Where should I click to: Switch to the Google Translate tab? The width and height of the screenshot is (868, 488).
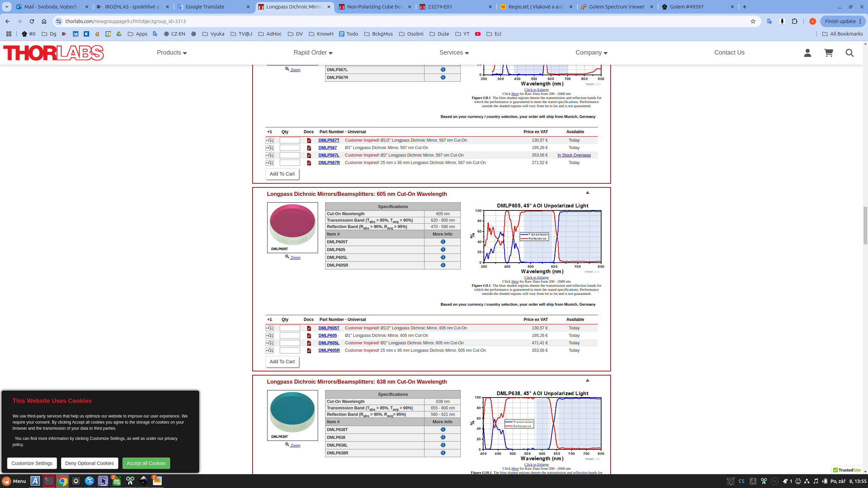[205, 7]
